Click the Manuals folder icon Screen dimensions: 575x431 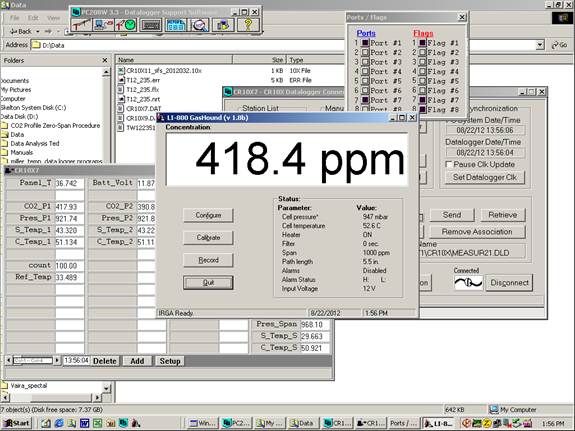(x=4, y=152)
